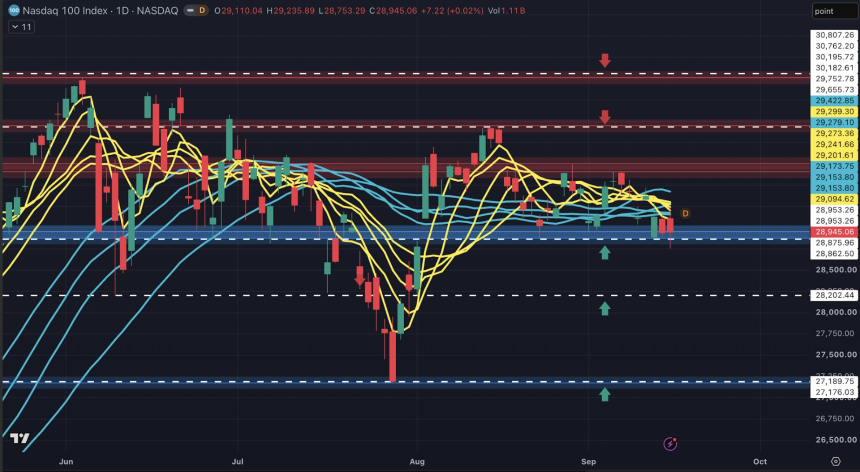Click the 28,500.00 axis tick
The image size is (860, 472).
835,270
